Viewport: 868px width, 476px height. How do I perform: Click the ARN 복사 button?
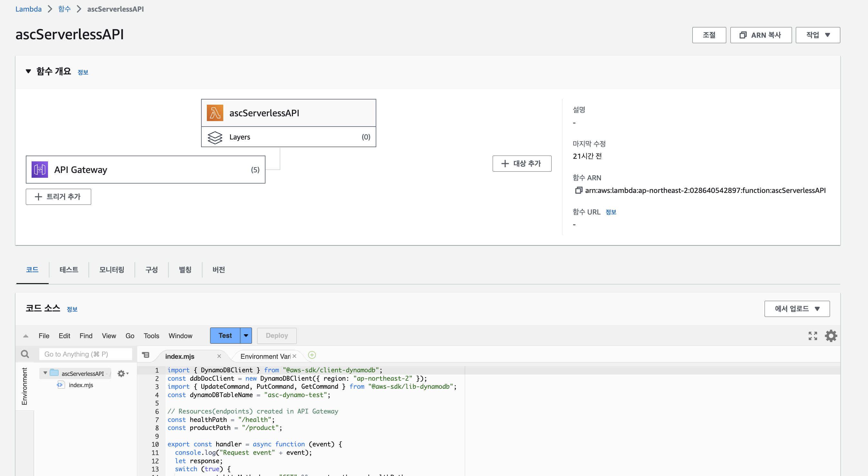point(760,35)
